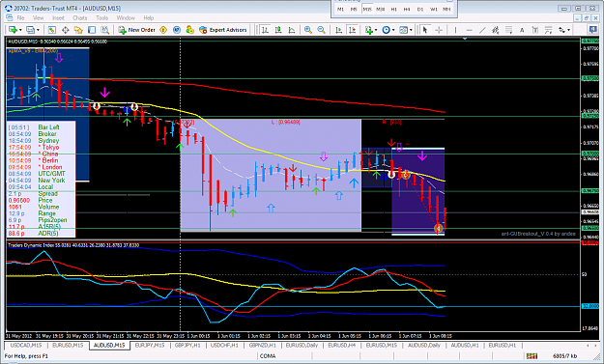Viewport: 604px width, 364px height.
Task: Select the Fibonacci Retracement tool
Action: point(508,30)
